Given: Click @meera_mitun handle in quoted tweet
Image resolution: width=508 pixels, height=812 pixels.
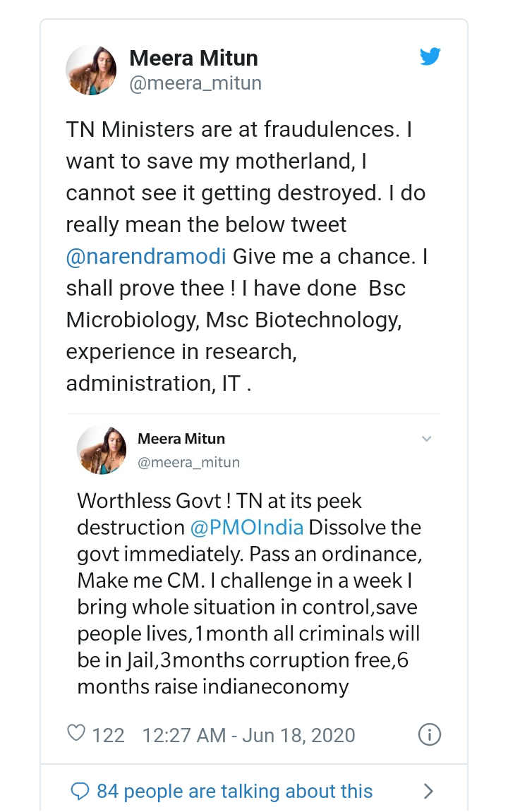Looking at the screenshot, I should click(188, 462).
